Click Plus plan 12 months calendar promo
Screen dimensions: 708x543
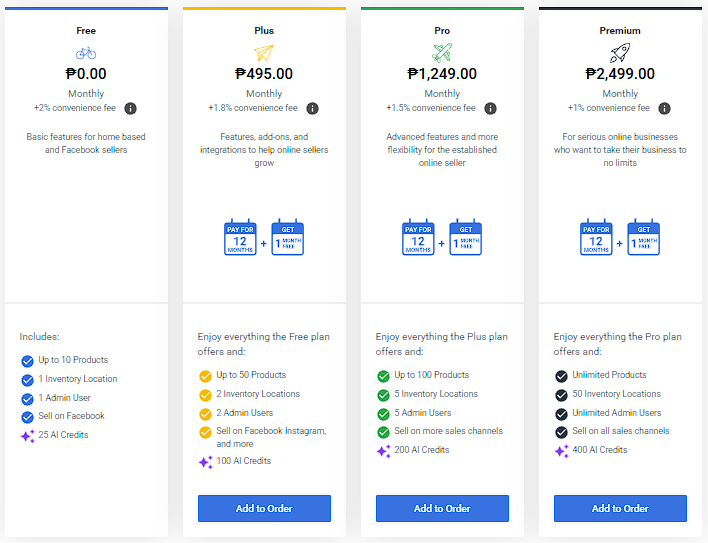(x=240, y=239)
